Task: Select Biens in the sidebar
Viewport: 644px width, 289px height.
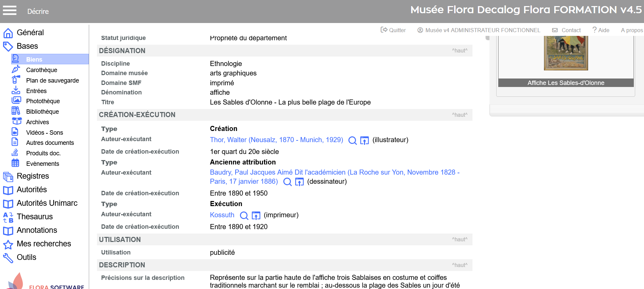Action: 34,59
